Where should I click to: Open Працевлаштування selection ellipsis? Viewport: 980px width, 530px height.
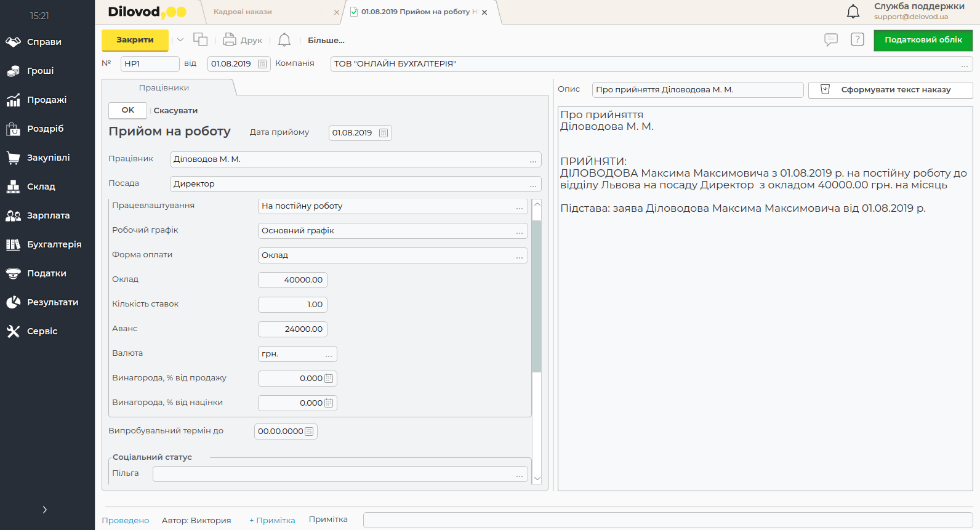pos(520,207)
